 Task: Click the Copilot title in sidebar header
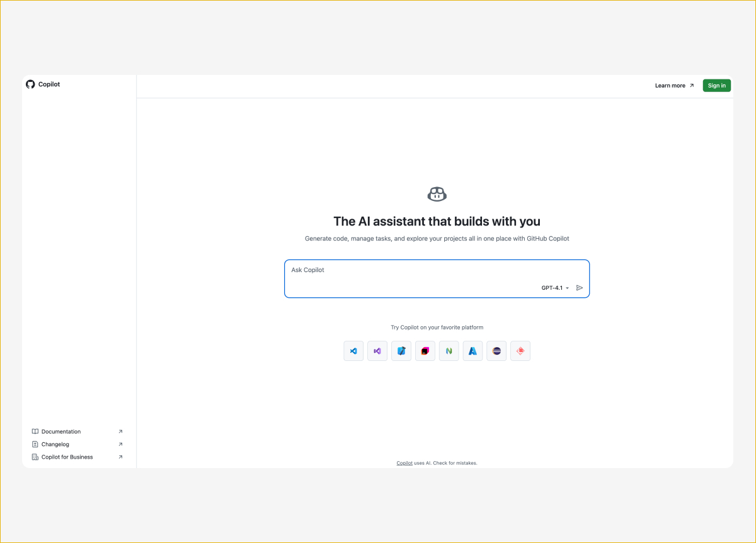tap(49, 84)
